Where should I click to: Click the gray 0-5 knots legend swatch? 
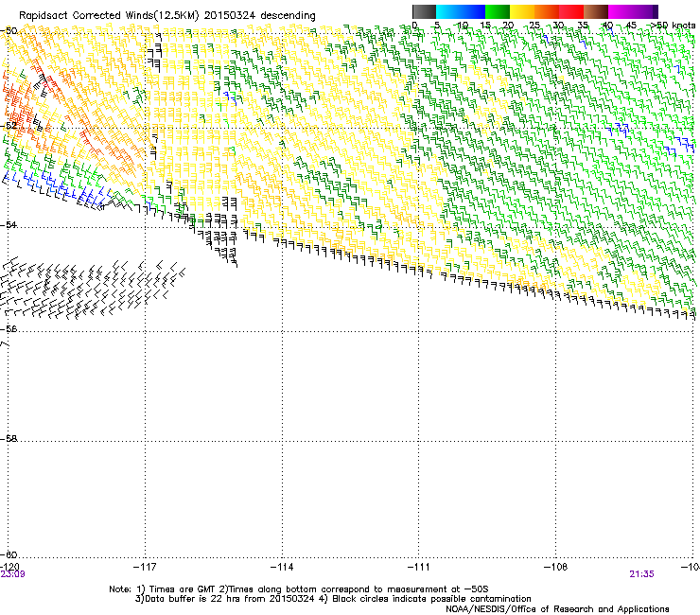tap(424, 11)
